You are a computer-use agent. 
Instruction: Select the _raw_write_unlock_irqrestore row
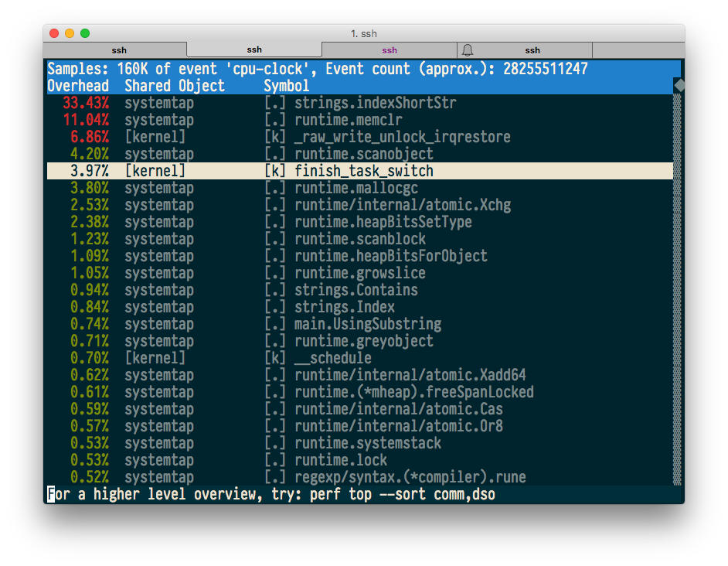(x=360, y=137)
